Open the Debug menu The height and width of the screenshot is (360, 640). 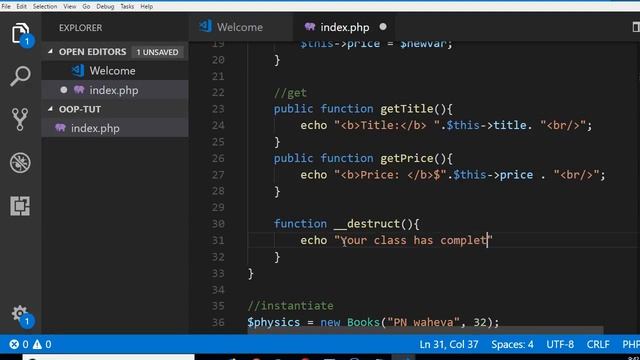point(105,6)
